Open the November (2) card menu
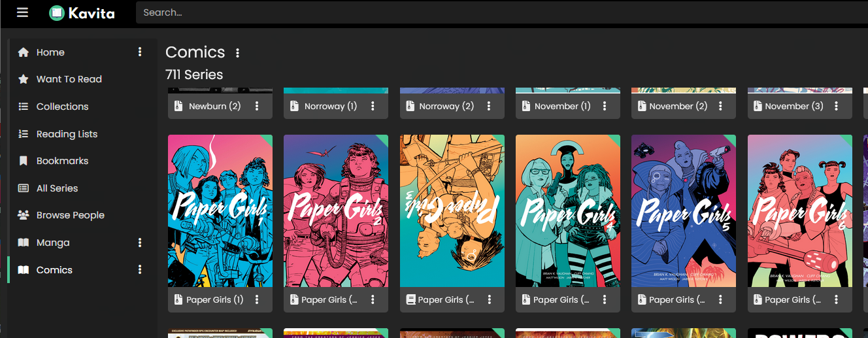 coord(721,106)
